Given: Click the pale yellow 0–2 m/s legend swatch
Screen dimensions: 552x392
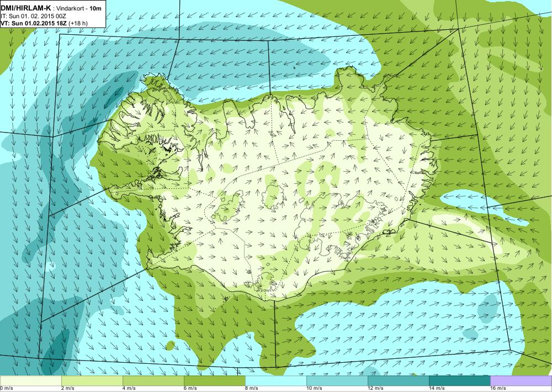Looking at the screenshot, I should tap(30, 380).
